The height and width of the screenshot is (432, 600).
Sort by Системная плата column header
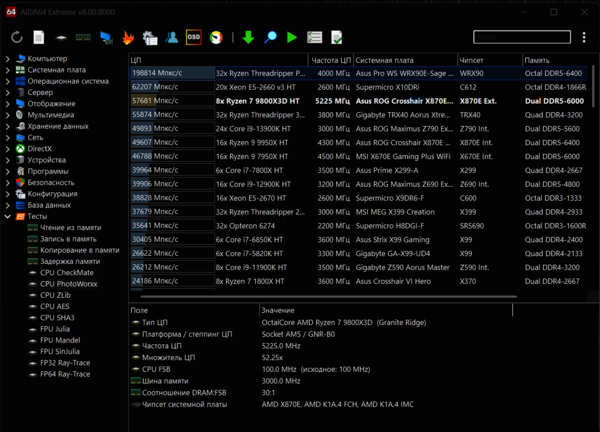[405, 60]
